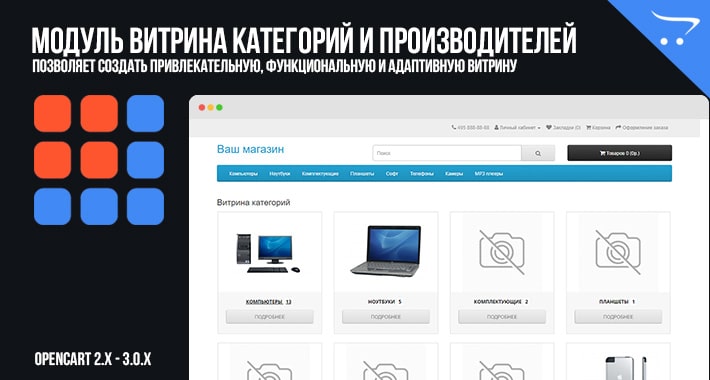
Task: Click the Витрина категорий heading
Action: pos(254,202)
